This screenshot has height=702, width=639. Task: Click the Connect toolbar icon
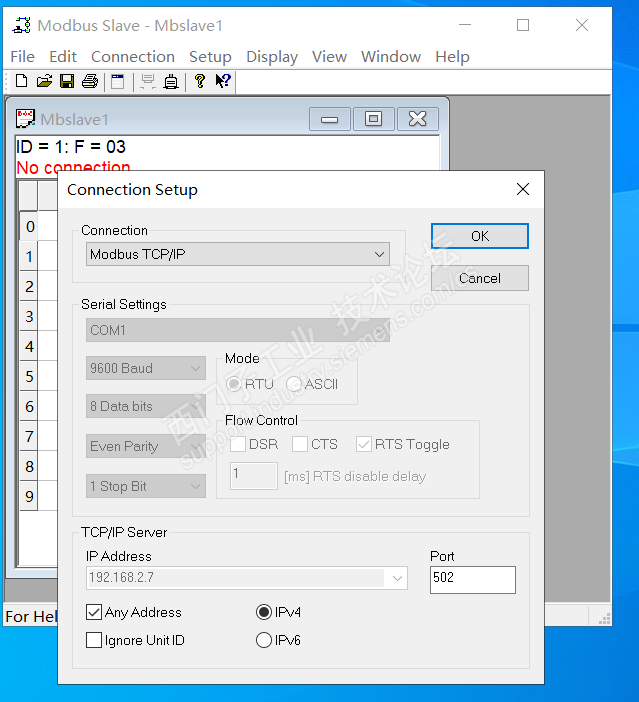coord(147,81)
